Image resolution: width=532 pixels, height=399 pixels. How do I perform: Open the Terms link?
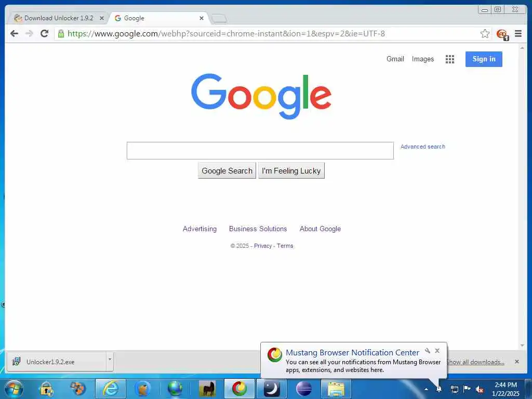(x=285, y=246)
